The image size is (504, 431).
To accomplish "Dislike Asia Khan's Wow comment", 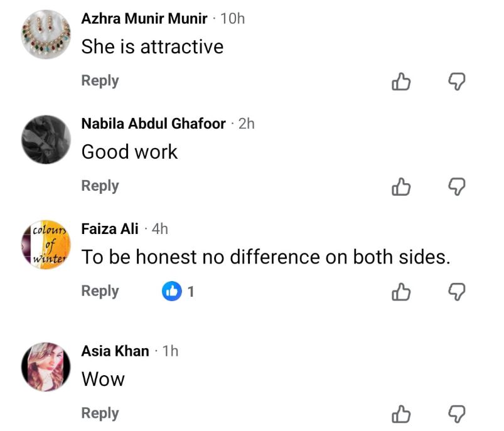I will tap(458, 414).
